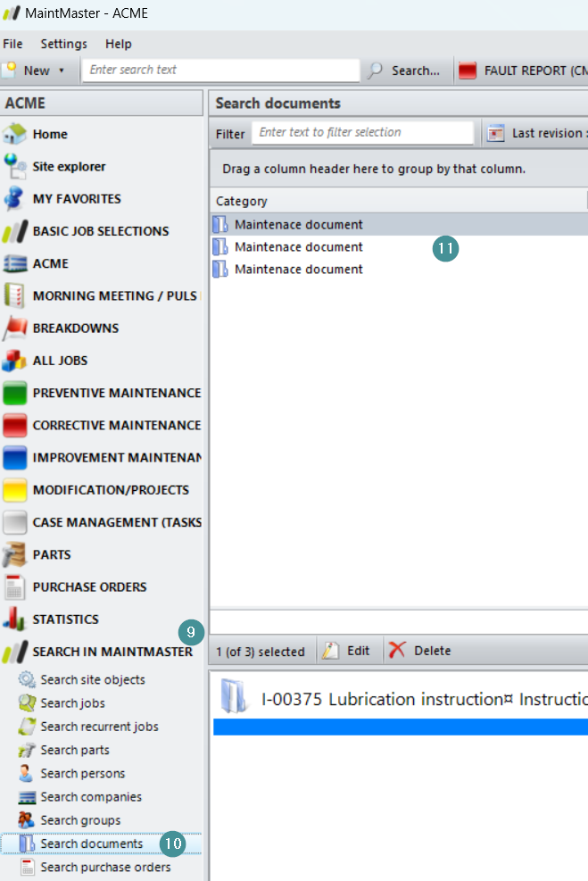Click the Edit button label
This screenshot has height=881, width=588.
pos(359,651)
